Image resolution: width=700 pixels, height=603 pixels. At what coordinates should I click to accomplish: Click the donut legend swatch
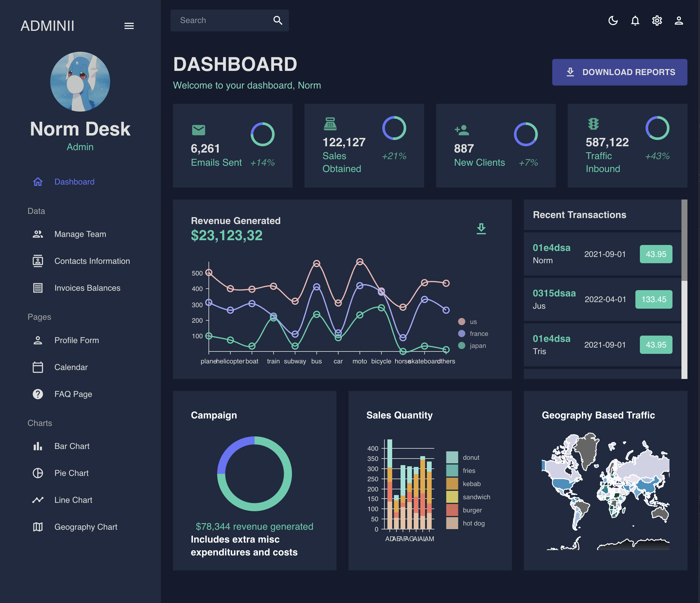coord(452,457)
